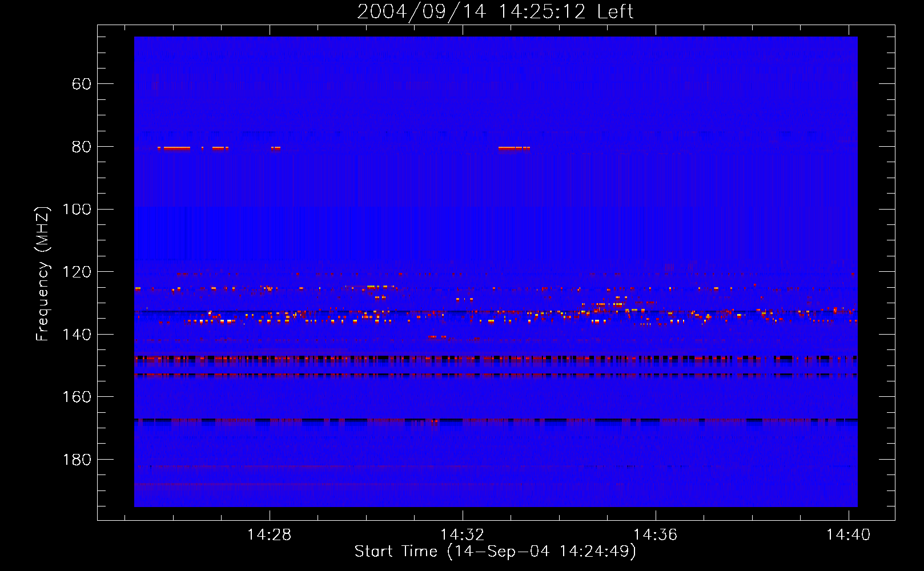The image size is (924, 571).
Task: Click the 160 frequency tick label
Action: coord(77,397)
